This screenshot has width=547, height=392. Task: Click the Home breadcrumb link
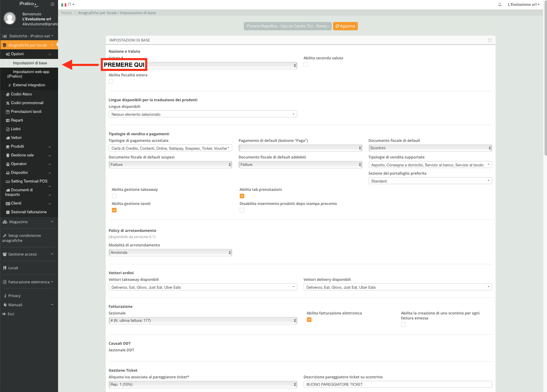[66, 13]
